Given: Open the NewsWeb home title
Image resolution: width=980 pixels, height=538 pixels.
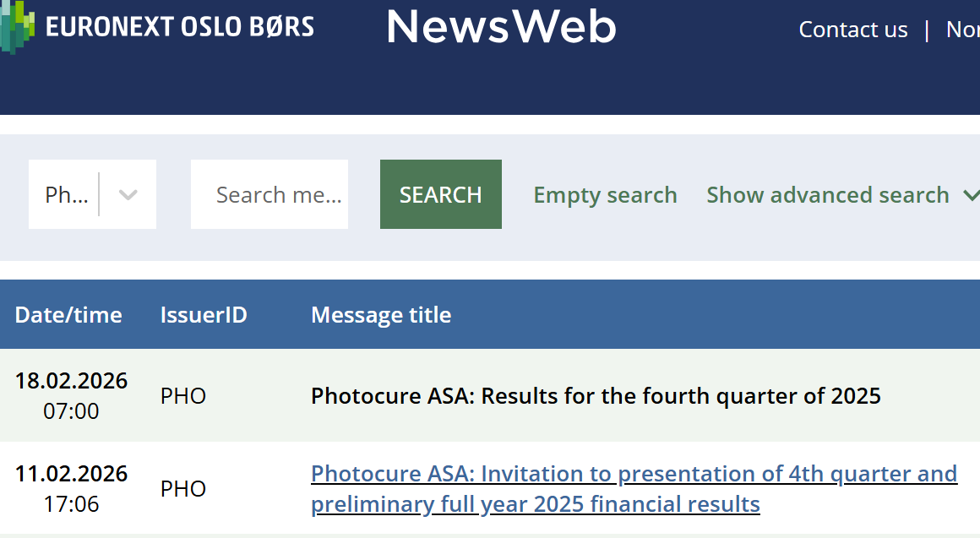Looking at the screenshot, I should tap(501, 27).
